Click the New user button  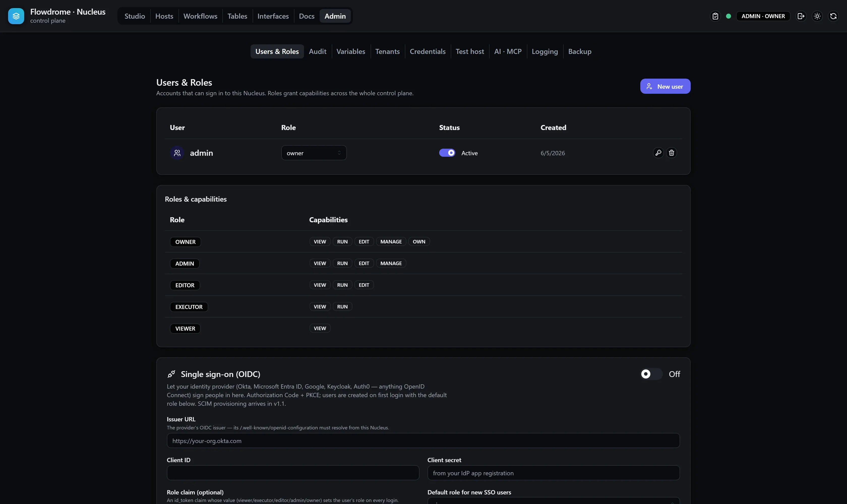[665, 86]
